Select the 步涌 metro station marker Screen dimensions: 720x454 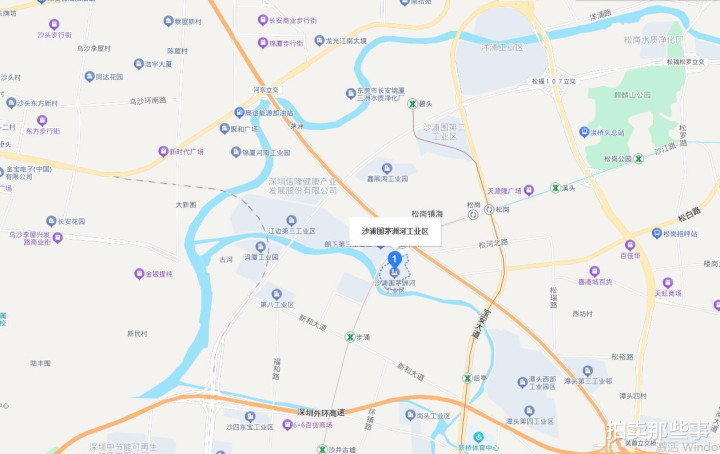(350, 337)
